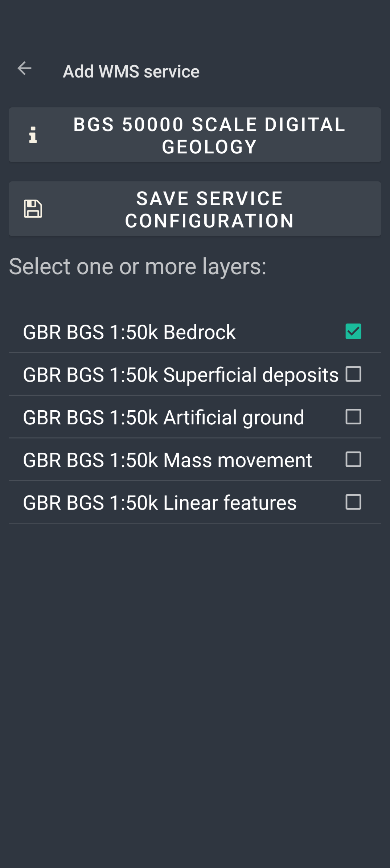
Task: Click the Add WMS service title
Action: point(131,71)
